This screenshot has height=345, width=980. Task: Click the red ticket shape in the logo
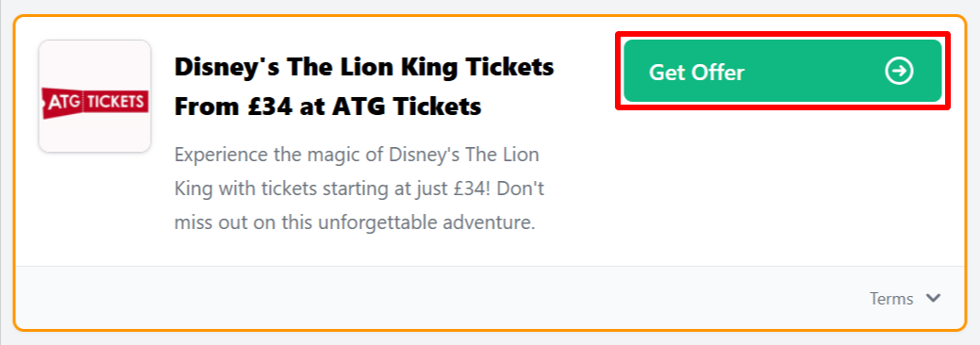point(95,103)
